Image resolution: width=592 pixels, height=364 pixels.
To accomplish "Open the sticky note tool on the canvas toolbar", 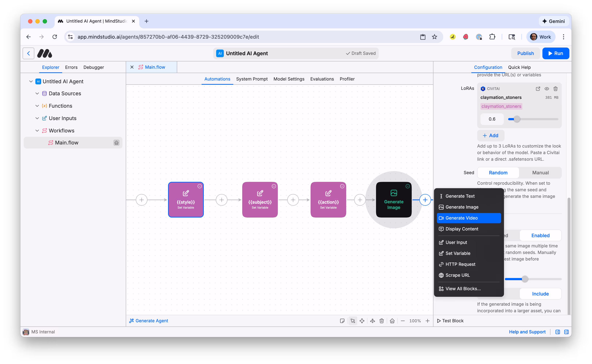I will tap(342, 321).
